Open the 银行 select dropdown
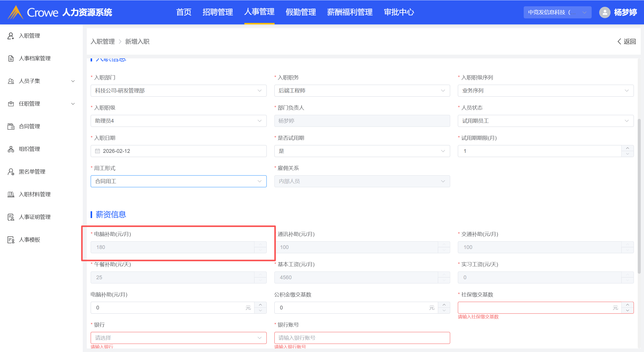The image size is (644, 352). [x=178, y=338]
